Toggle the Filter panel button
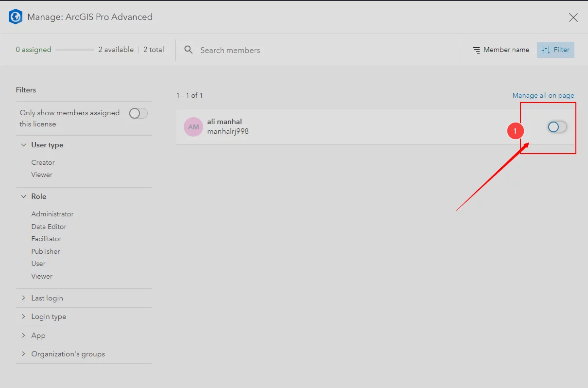The image size is (588, 388). 555,50
